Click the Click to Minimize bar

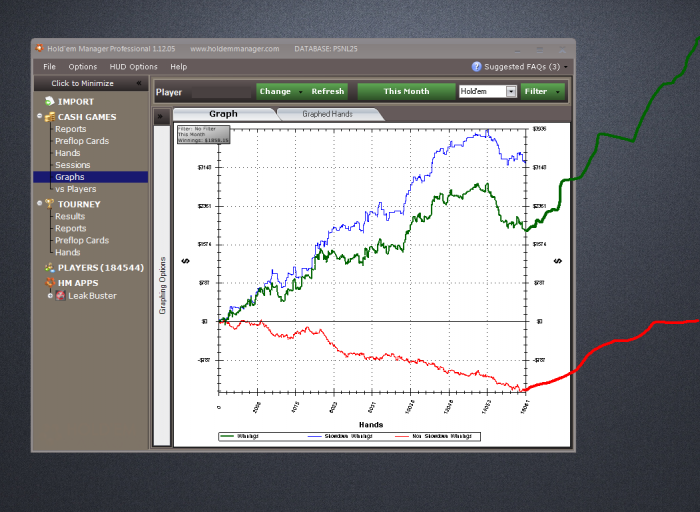pos(91,83)
